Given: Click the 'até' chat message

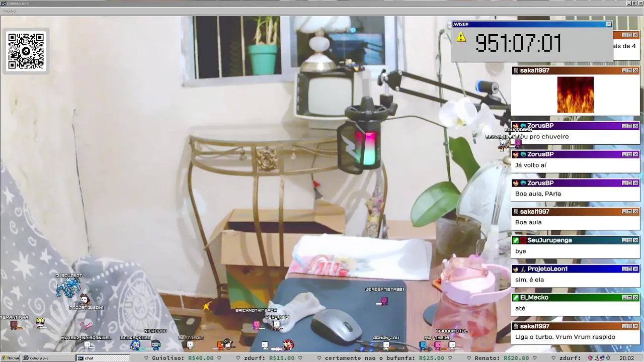Looking at the screenshot, I should pos(520,308).
